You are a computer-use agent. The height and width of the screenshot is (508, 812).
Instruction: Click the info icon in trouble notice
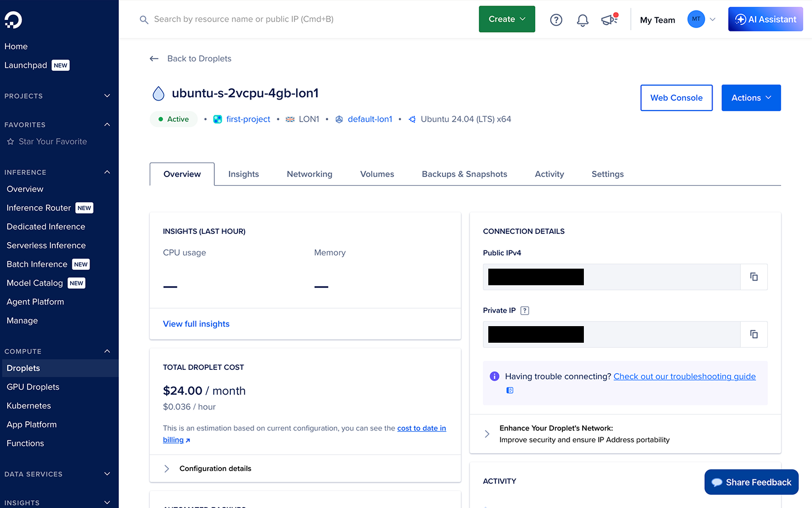pyautogui.click(x=494, y=376)
